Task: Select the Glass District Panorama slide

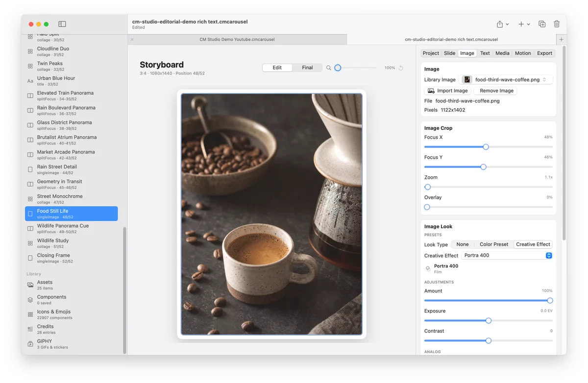Action: point(72,125)
